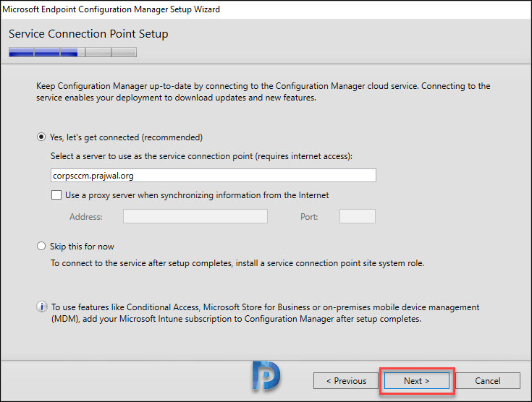532x402 pixels.
Task: Enable the proxy server checkbox
Action: (x=56, y=195)
